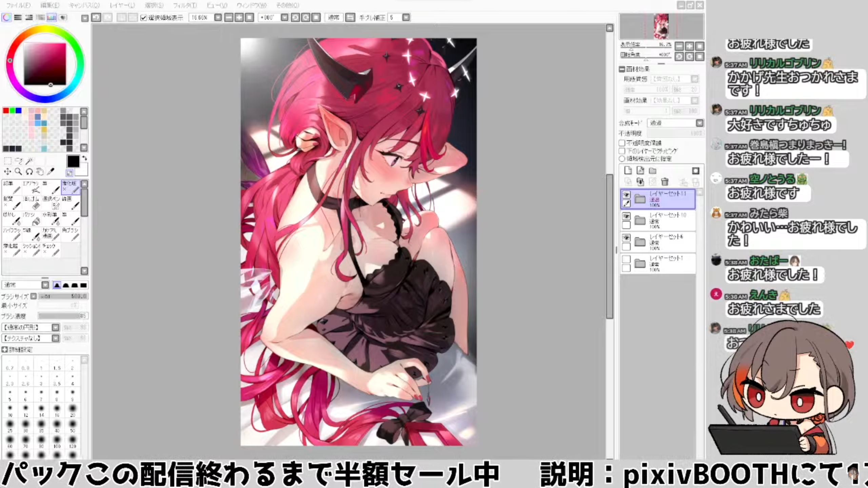
Task: Open the ファイル menu
Action: click(18, 5)
